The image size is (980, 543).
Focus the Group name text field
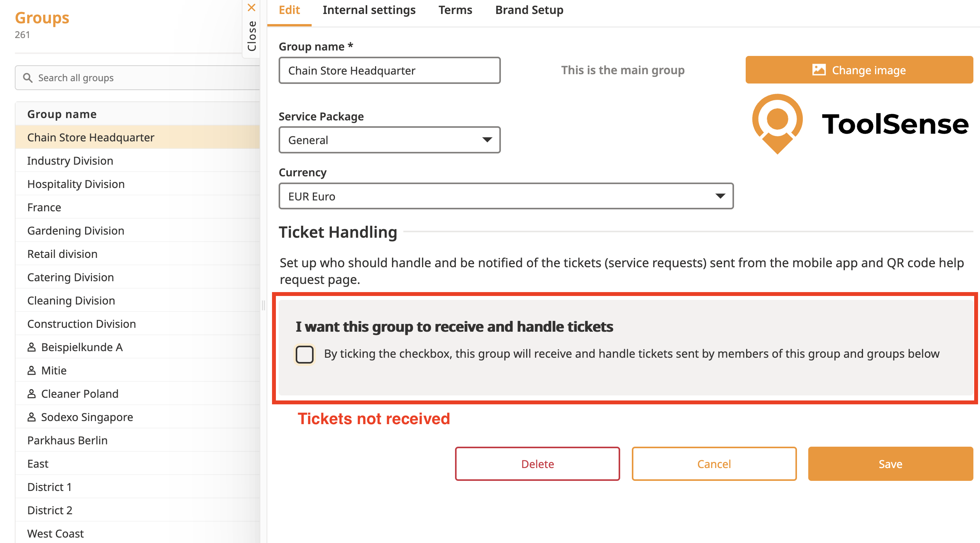point(389,70)
